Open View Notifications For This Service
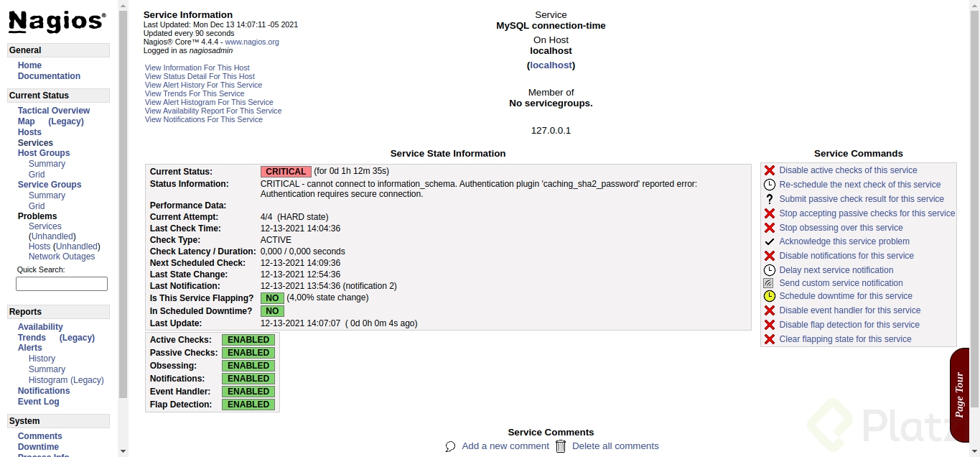 204,119
